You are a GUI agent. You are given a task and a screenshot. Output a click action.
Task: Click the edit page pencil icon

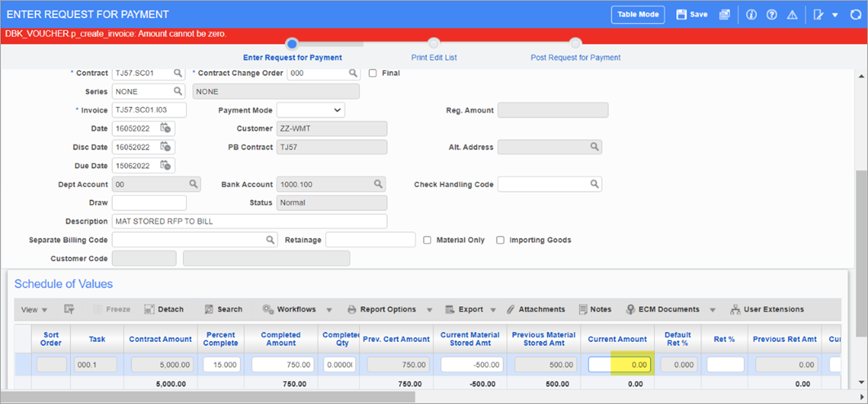pyautogui.click(x=818, y=15)
